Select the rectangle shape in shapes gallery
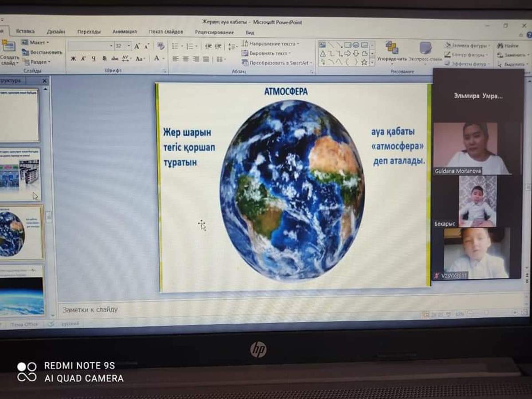Viewport: 532px width, 399px height. 348,45
